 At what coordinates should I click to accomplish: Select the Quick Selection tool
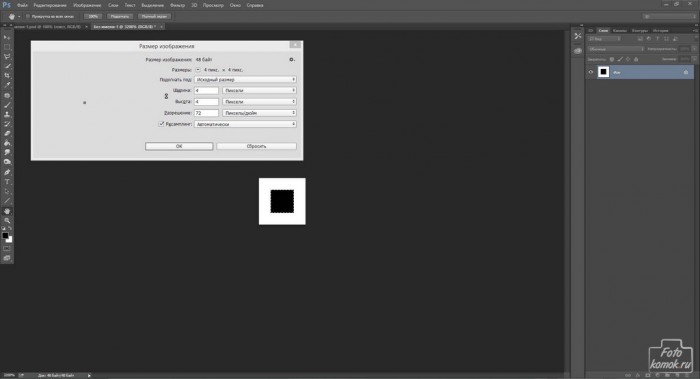click(x=7, y=66)
